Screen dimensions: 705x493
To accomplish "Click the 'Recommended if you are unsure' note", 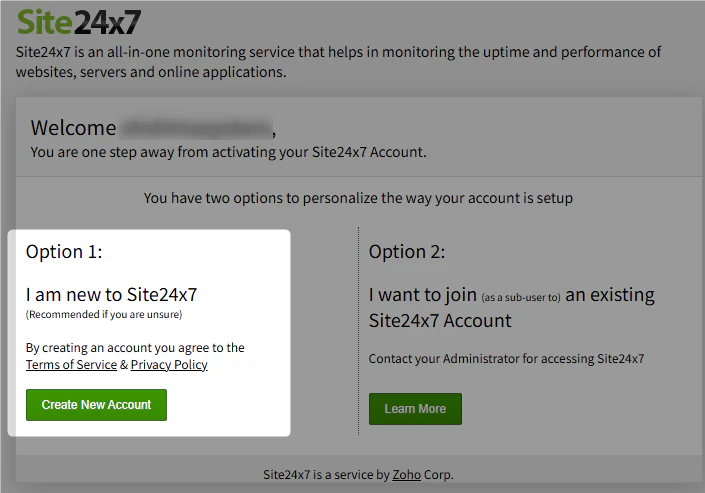I will tap(104, 314).
